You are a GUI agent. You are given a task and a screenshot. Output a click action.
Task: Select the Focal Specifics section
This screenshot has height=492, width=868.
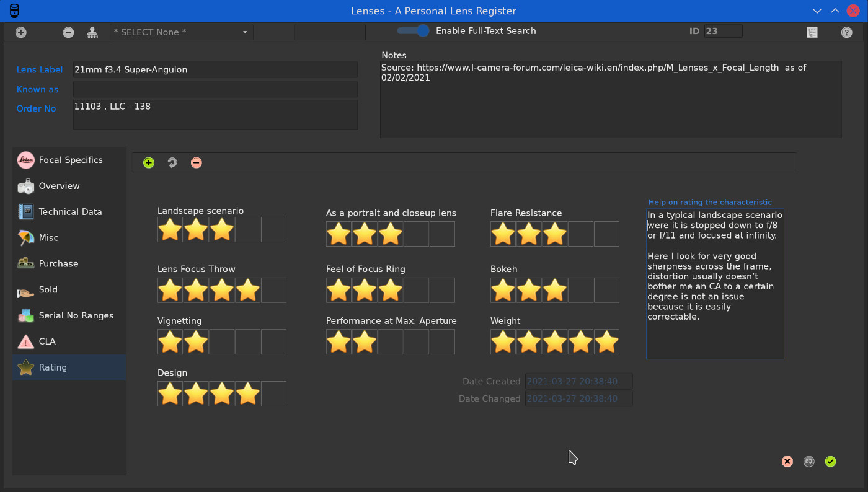tap(69, 160)
